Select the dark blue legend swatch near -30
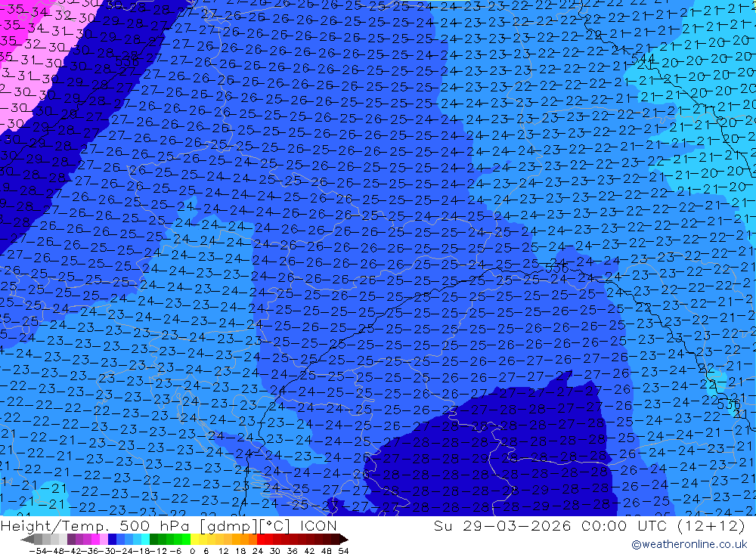 (113, 539)
